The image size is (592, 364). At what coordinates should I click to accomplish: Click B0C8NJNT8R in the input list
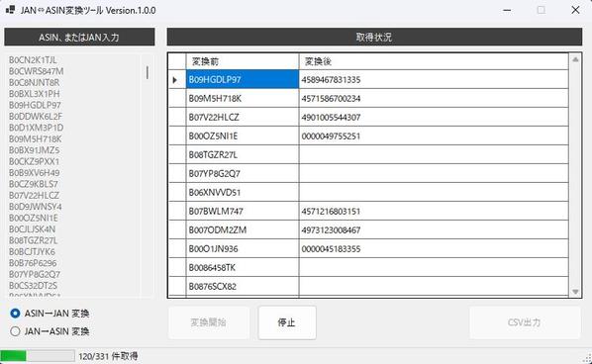click(x=34, y=83)
